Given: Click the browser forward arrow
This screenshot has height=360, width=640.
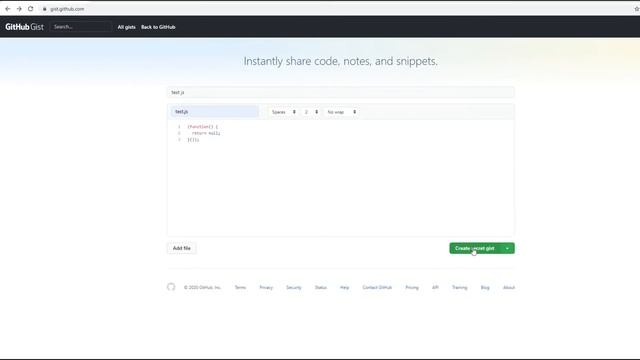Looking at the screenshot, I should (19, 9).
